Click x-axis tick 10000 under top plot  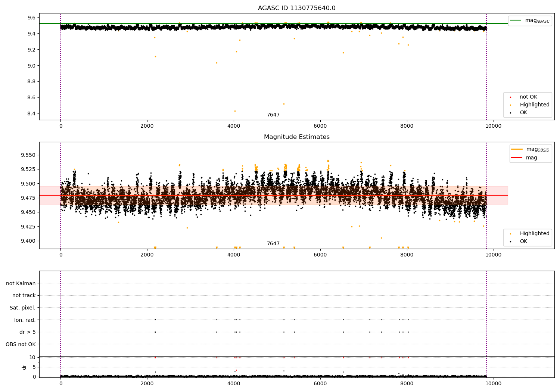click(x=494, y=126)
